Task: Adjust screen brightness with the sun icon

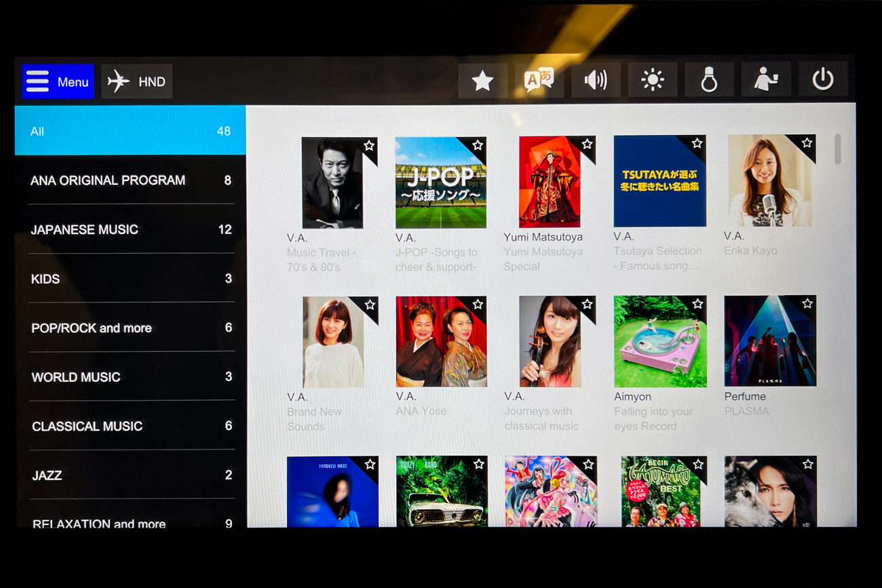Action: click(x=652, y=81)
